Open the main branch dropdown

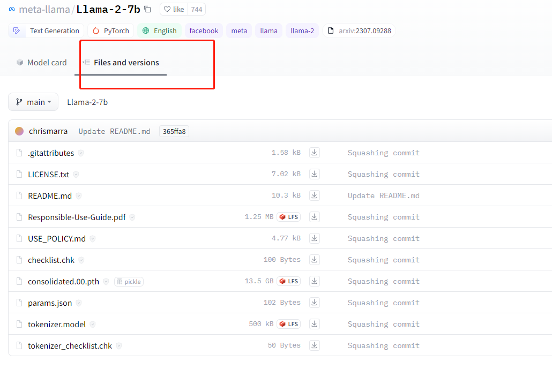click(33, 102)
